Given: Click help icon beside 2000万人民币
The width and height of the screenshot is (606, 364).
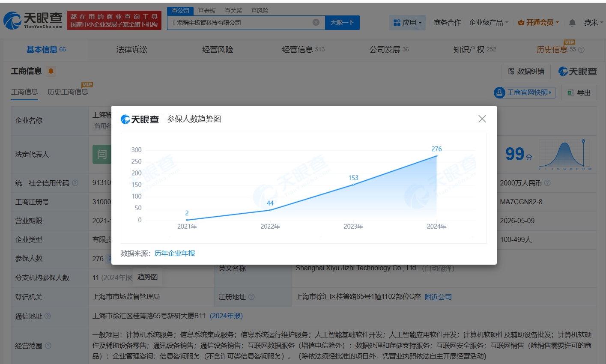Looking at the screenshot, I should pyautogui.click(x=547, y=183).
